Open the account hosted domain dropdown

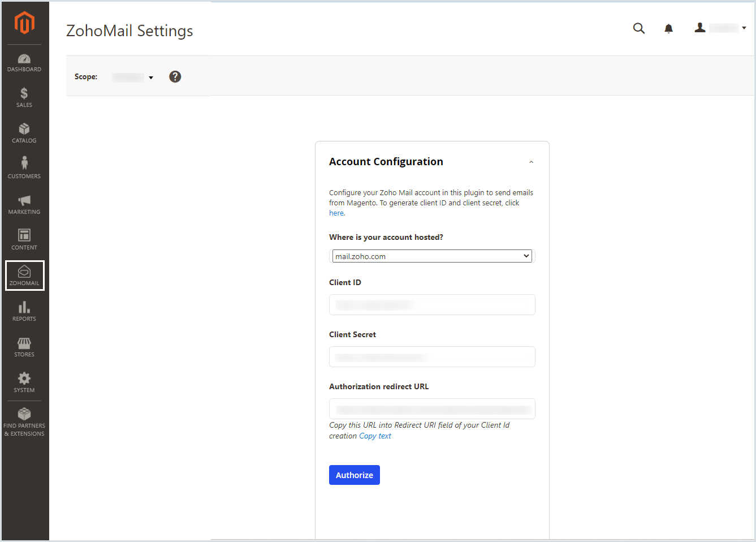click(x=432, y=256)
